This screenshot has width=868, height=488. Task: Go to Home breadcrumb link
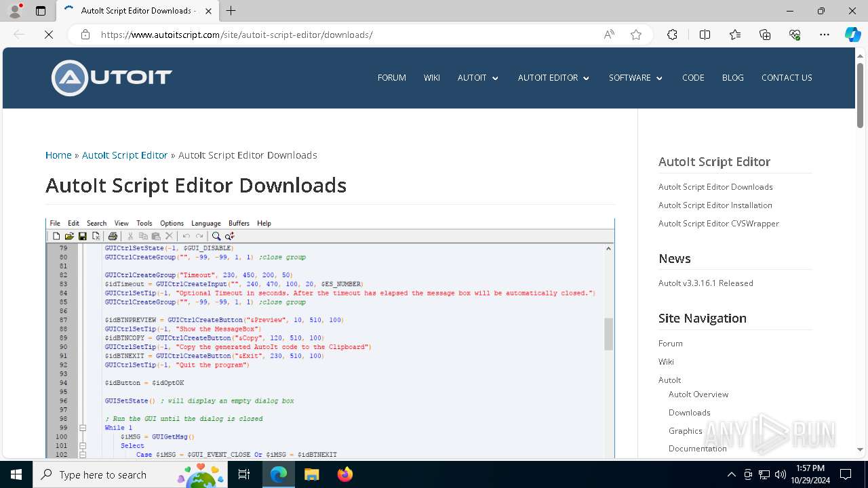[58, 155]
